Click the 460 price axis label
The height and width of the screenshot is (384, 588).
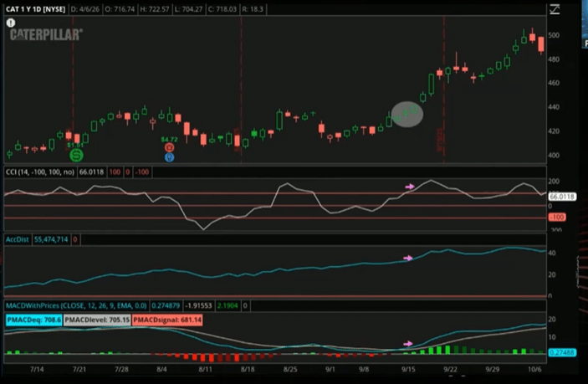[x=554, y=83]
